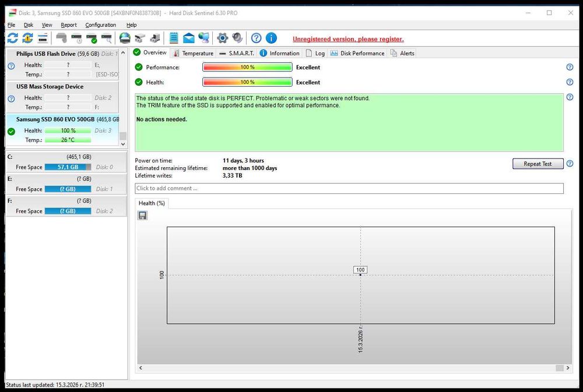Switch to the Alerts tab
Image resolution: width=583 pixels, height=392 pixels.
[402, 53]
